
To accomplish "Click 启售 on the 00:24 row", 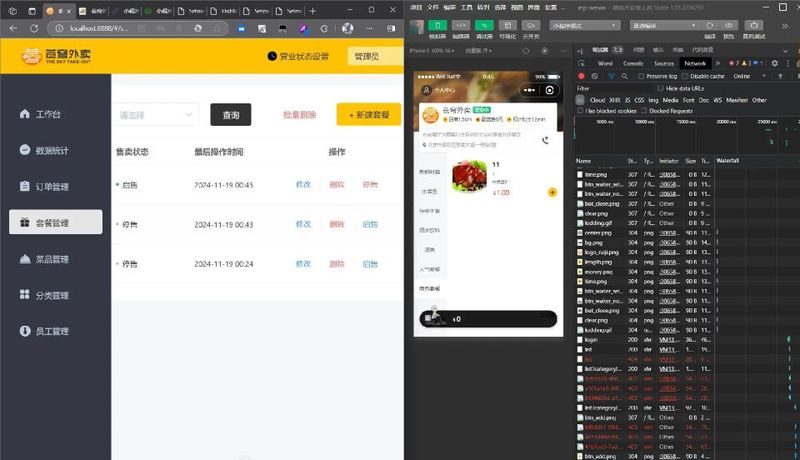I will point(370,264).
